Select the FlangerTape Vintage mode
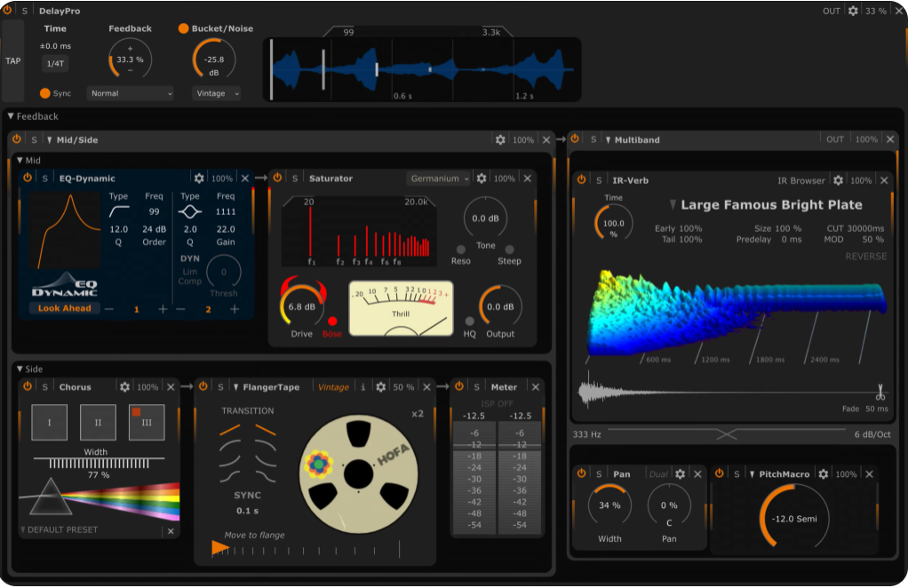The height and width of the screenshot is (588, 908). (333, 387)
